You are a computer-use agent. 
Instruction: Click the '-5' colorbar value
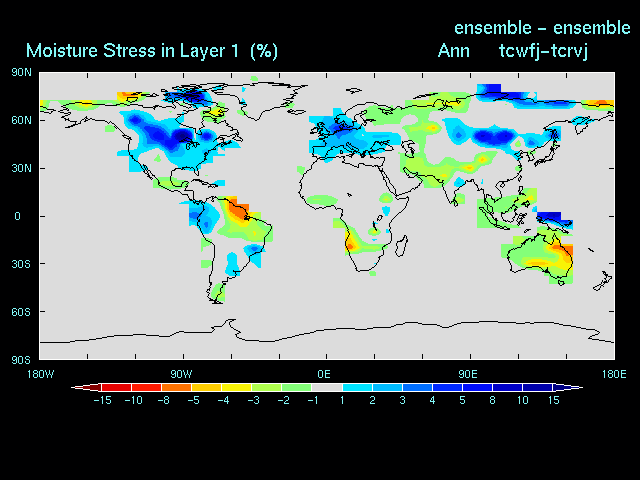click(193, 400)
